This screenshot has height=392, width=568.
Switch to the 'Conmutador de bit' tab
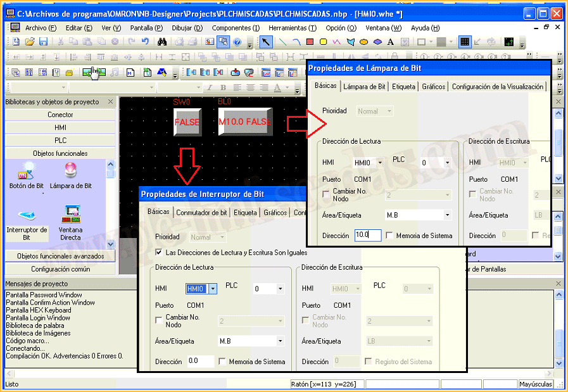coord(201,213)
